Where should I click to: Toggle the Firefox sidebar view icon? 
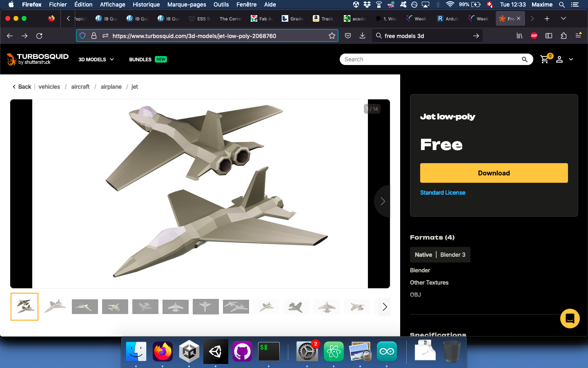[x=549, y=36]
